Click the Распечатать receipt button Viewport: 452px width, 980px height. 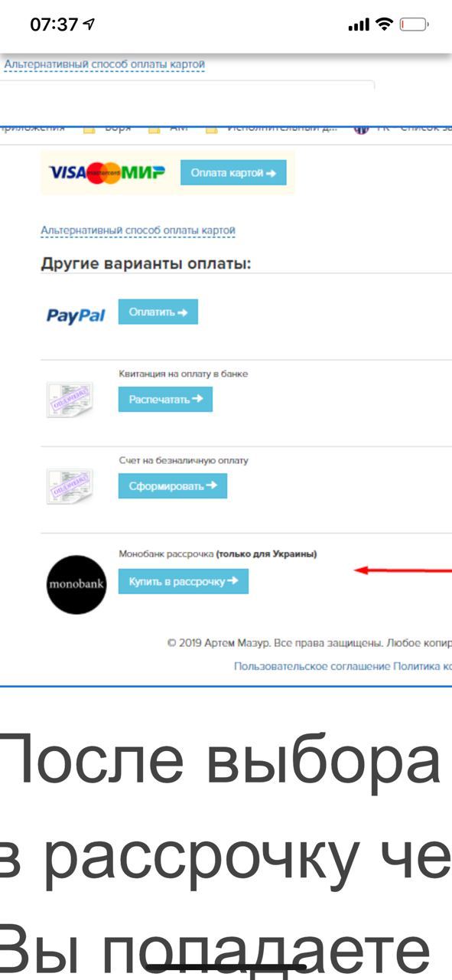click(x=165, y=399)
